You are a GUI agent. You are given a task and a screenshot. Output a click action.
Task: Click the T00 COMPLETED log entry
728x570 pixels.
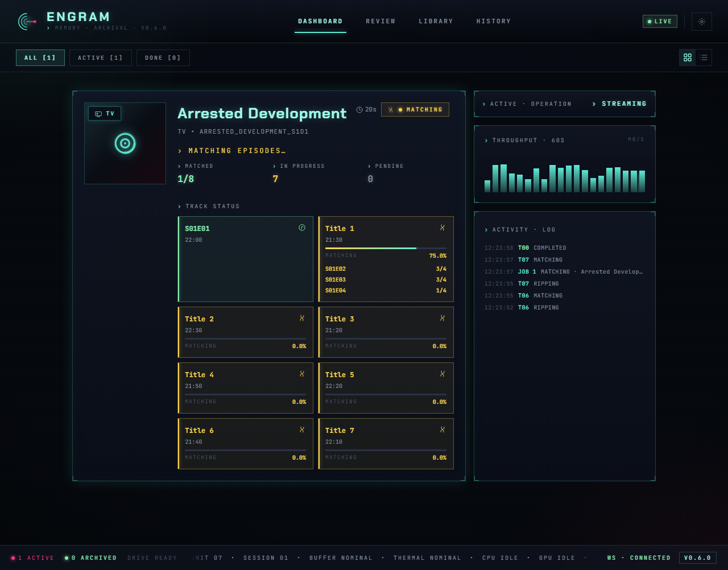(x=564, y=248)
